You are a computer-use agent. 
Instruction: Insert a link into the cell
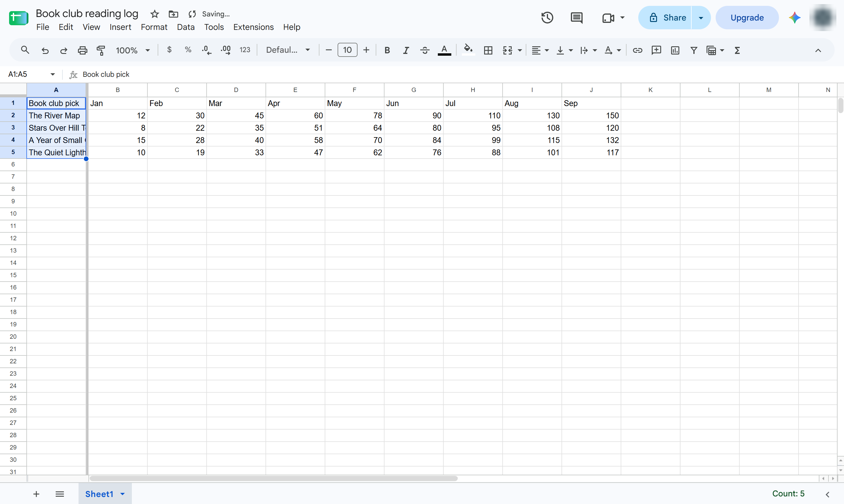637,50
